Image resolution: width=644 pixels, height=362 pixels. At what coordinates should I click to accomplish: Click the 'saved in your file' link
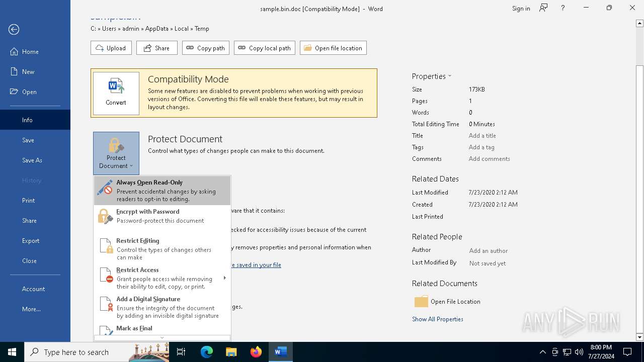coord(256,265)
